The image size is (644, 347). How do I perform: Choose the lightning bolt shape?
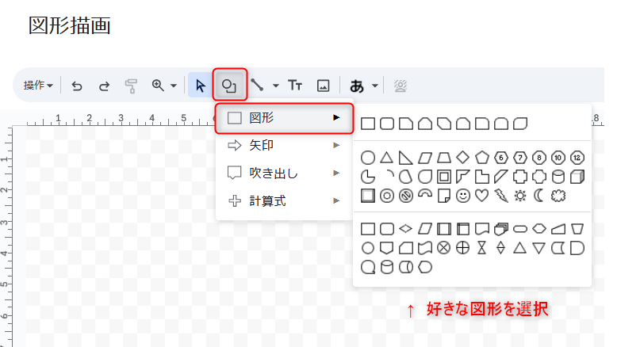(x=501, y=196)
